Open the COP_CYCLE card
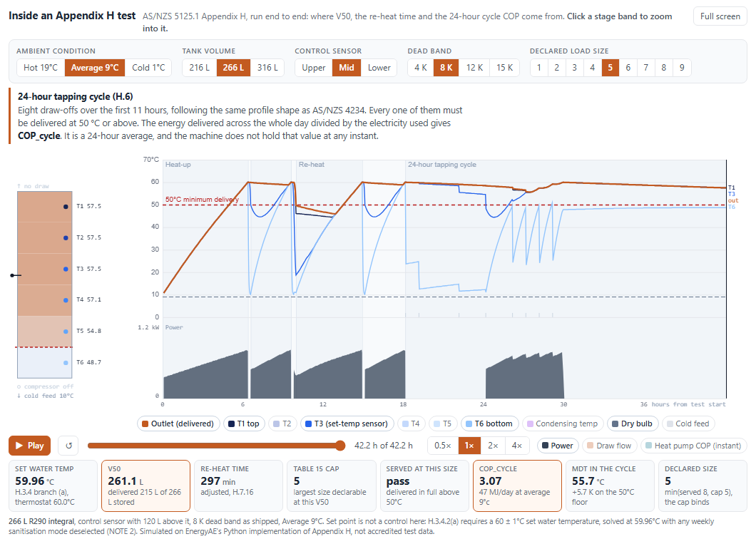The image size is (756, 544). (x=517, y=486)
